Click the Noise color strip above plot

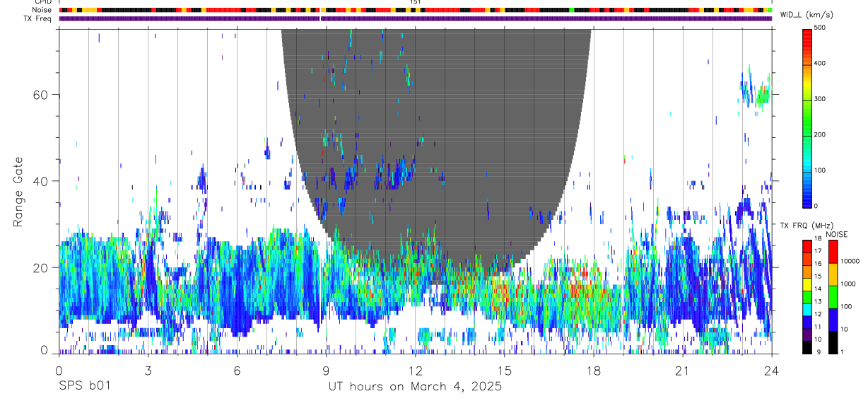[416, 10]
